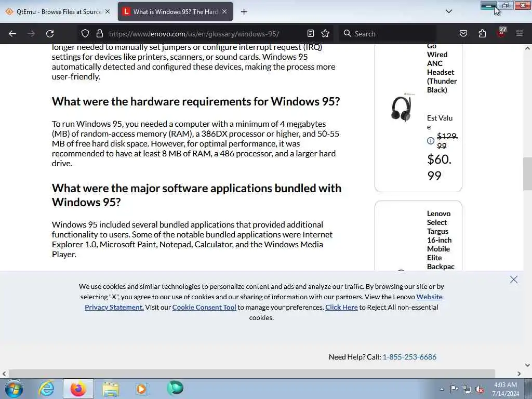The image size is (532, 399).
Task: Go back to the previous page
Action: click(12, 34)
